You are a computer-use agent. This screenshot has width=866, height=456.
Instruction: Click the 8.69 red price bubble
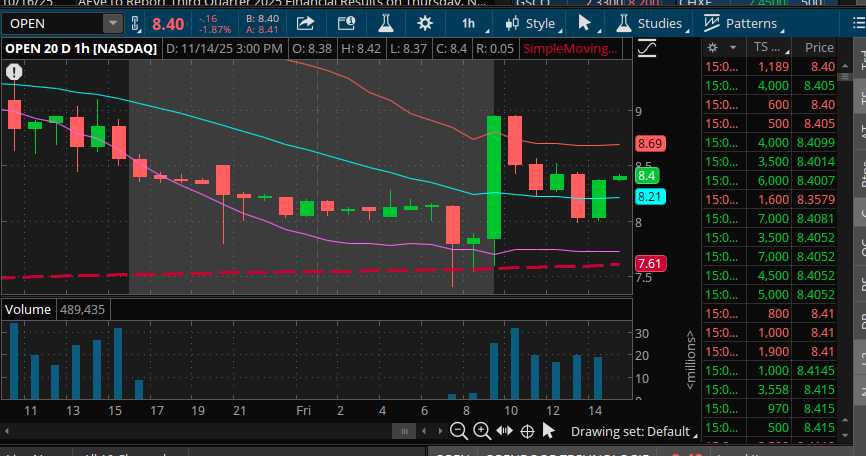click(x=650, y=144)
